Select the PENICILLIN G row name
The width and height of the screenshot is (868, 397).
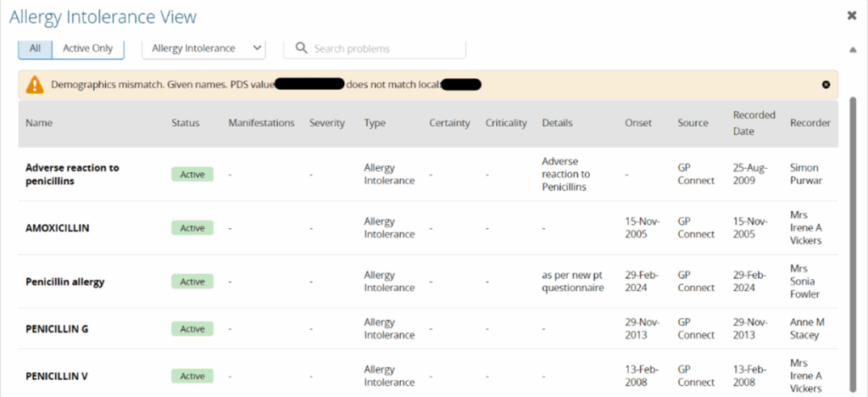point(57,328)
